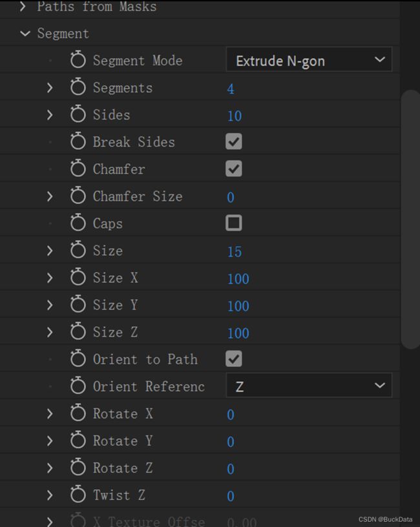Click the Size Y value 100
420x527 pixels.
[x=238, y=306]
